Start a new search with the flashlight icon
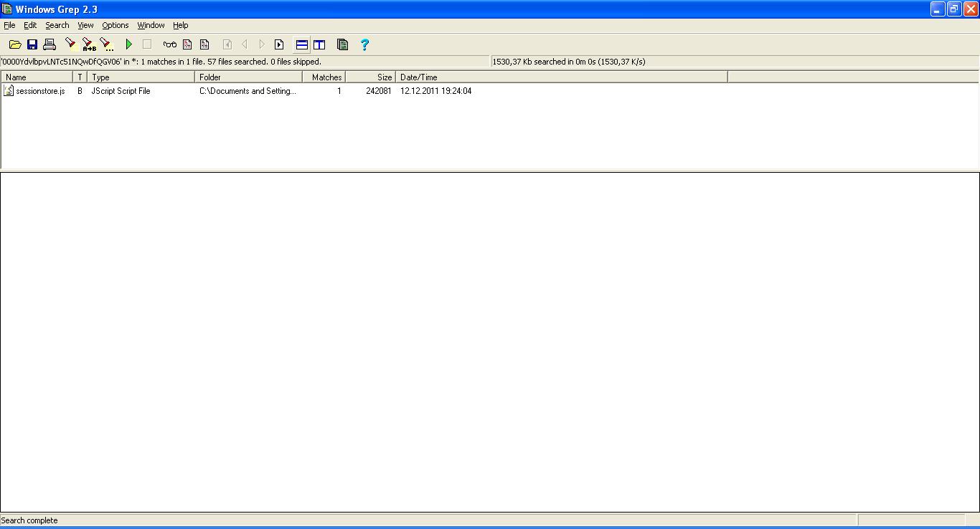 click(x=70, y=44)
